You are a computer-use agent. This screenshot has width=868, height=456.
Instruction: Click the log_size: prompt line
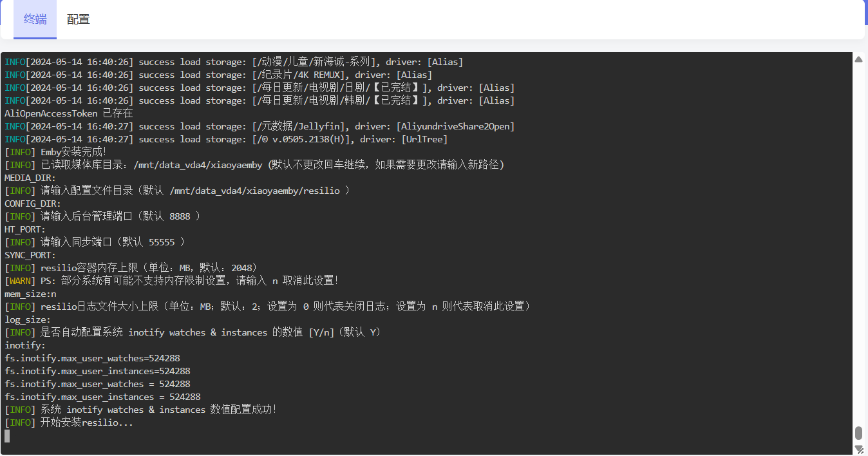click(x=28, y=320)
